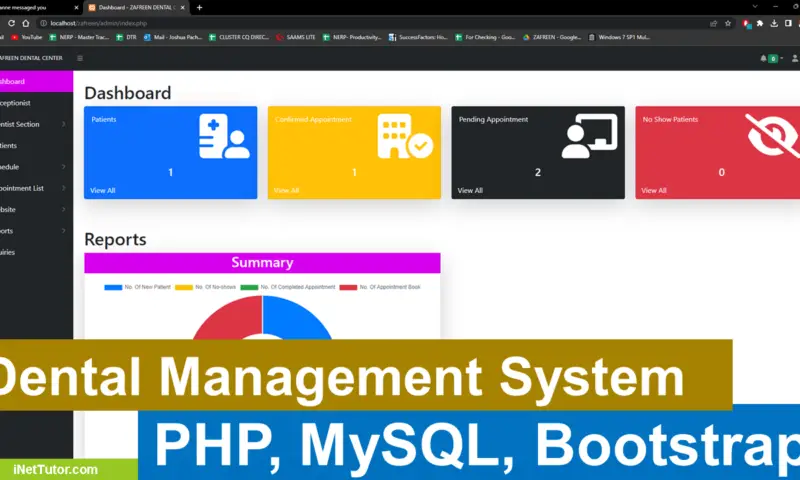Image resolution: width=800 pixels, height=480 pixels.
Task: Click the red 'No. Of Appointment Book' legend swatch
Action: click(348, 287)
